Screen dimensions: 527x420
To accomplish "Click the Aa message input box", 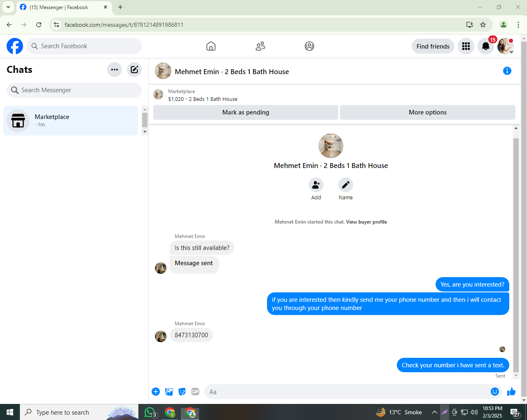I will (x=346, y=392).
